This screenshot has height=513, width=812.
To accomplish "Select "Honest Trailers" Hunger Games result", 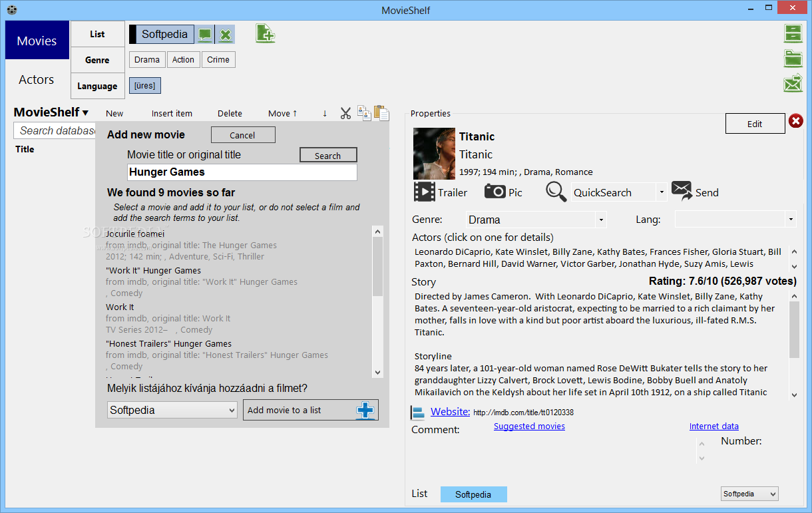I will click(238, 355).
